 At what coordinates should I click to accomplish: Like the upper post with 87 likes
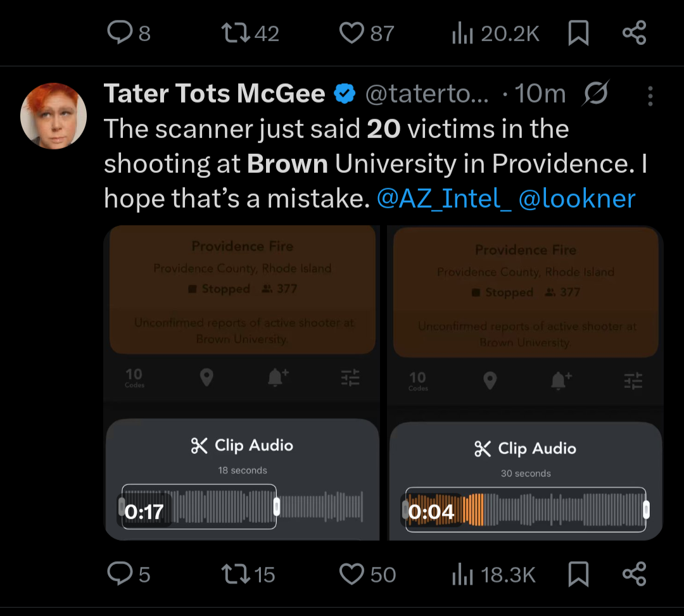pos(351,33)
